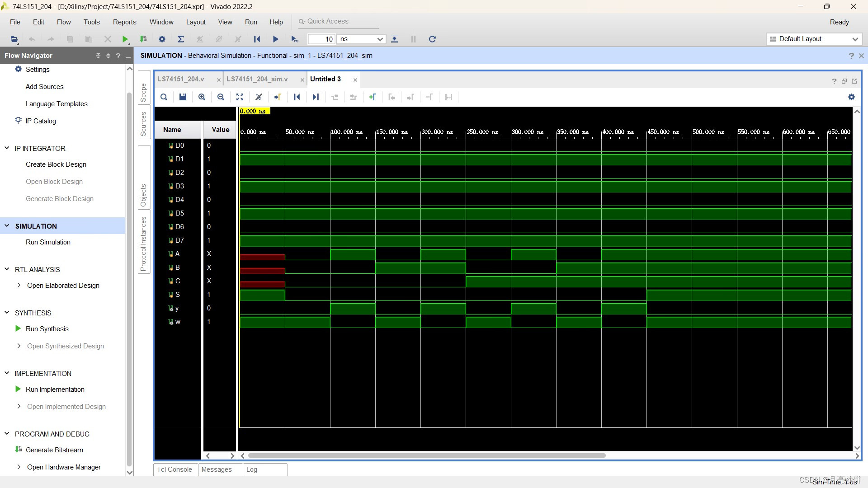Collapse PROGRAM AND DEBUG section

pyautogui.click(x=7, y=434)
